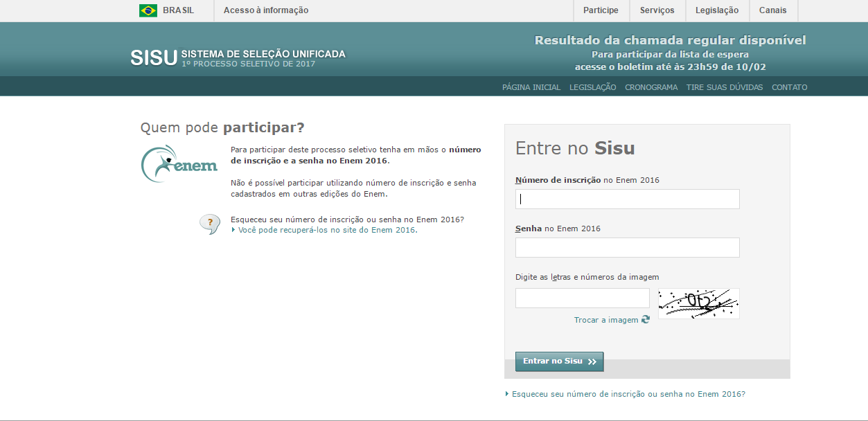The width and height of the screenshot is (868, 421).
Task: Click the question mark speech bubble icon
Action: click(x=209, y=224)
